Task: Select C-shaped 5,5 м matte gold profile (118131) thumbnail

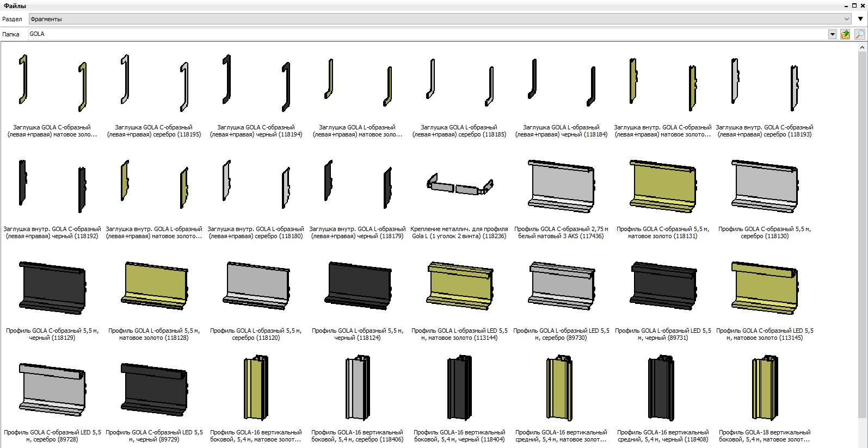Action: (663, 186)
